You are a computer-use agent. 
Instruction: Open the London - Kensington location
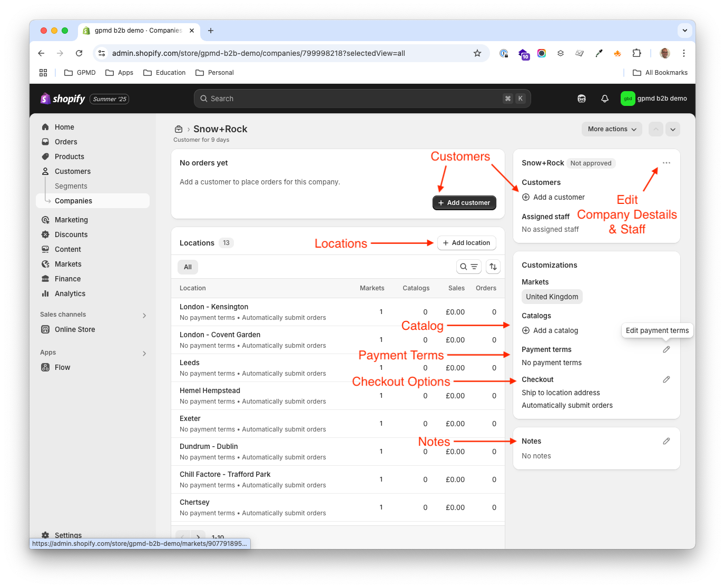pyautogui.click(x=338, y=312)
